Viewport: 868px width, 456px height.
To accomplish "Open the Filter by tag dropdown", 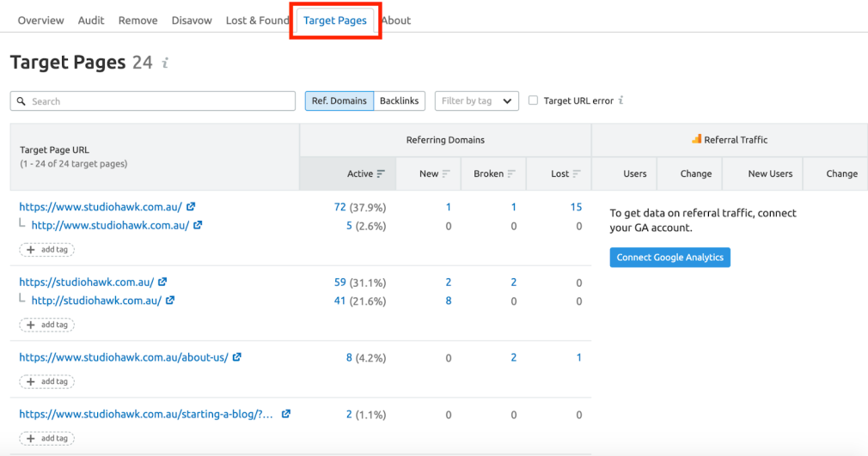I will pyautogui.click(x=477, y=100).
